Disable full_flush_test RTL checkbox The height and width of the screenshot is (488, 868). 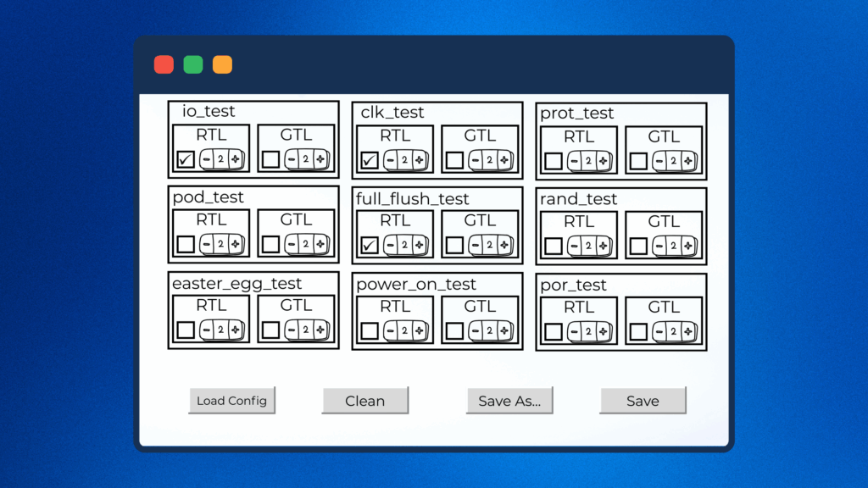[x=370, y=246]
